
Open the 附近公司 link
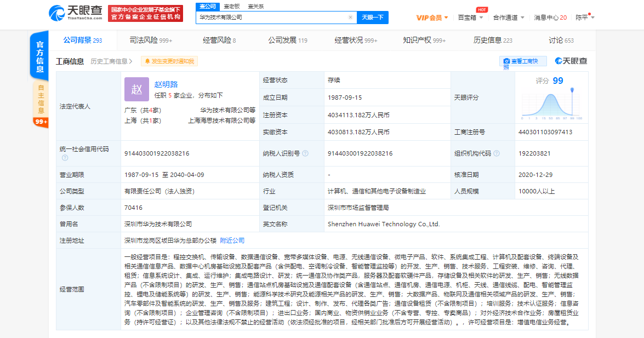point(232,240)
